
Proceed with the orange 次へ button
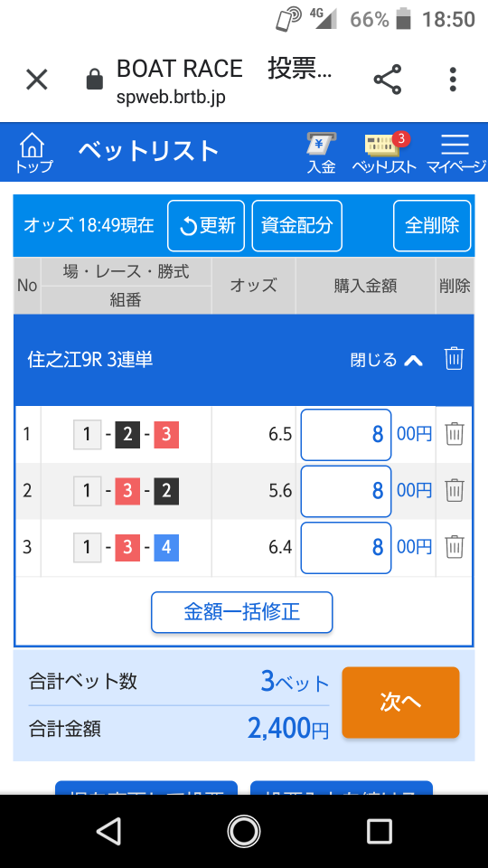[x=400, y=702]
